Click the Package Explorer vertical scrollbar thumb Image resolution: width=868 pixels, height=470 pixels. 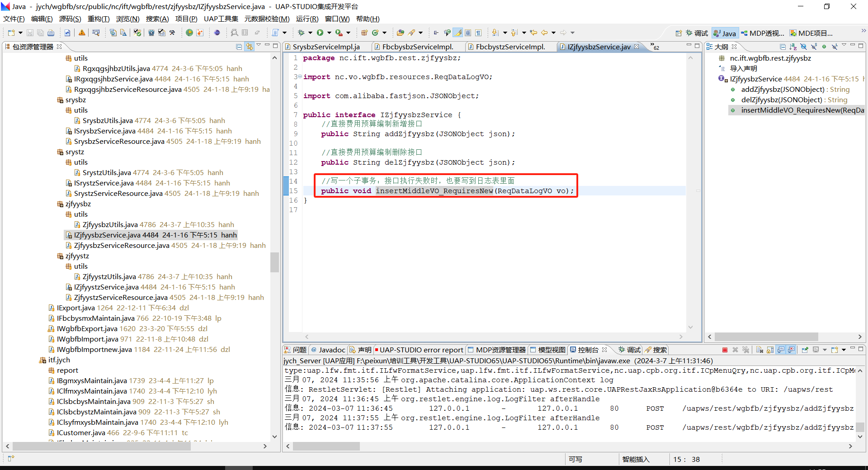(x=274, y=262)
